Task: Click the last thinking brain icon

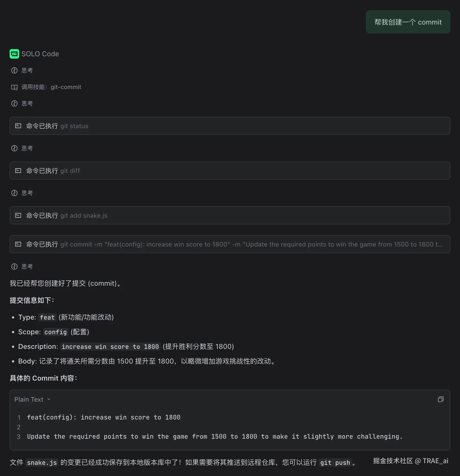Action: 14,267
